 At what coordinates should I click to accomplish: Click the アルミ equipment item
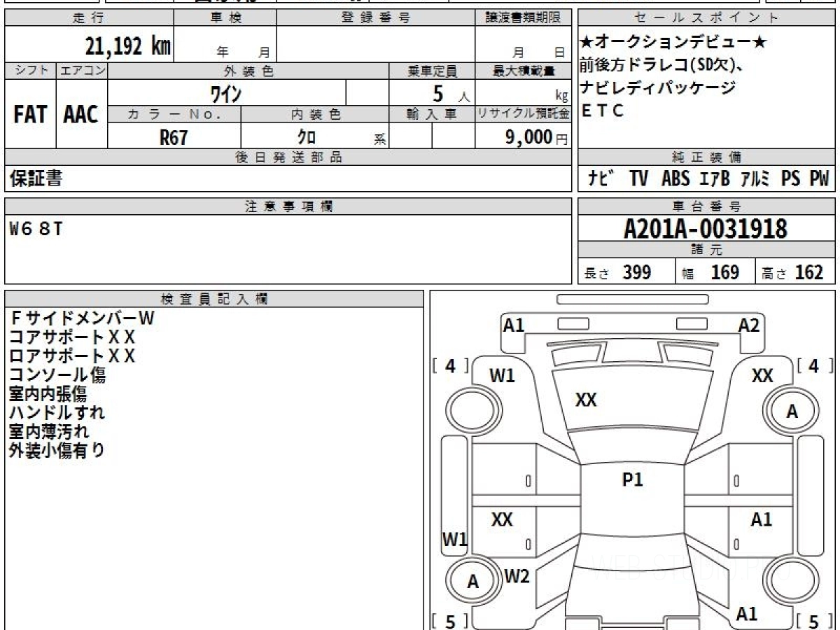(756, 178)
